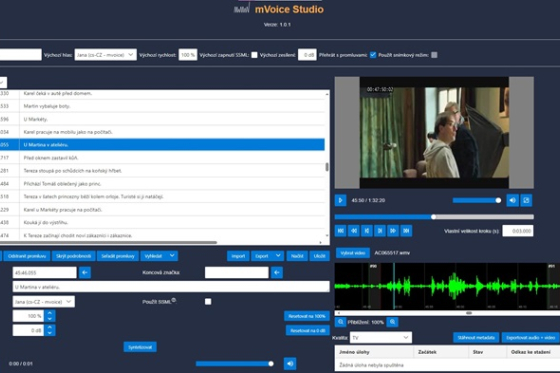Fast-forward the video by one step
Viewport: 560px width, 373px height.
pos(393,231)
